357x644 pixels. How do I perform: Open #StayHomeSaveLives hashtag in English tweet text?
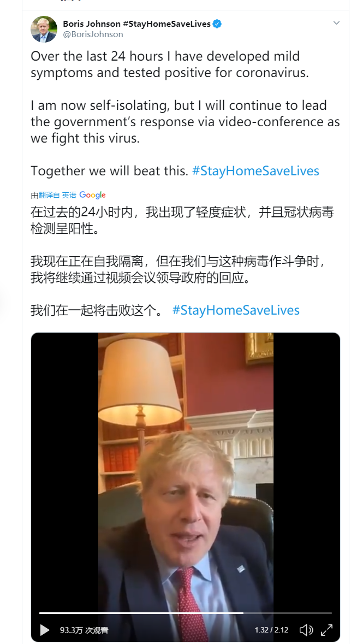pyautogui.click(x=255, y=171)
